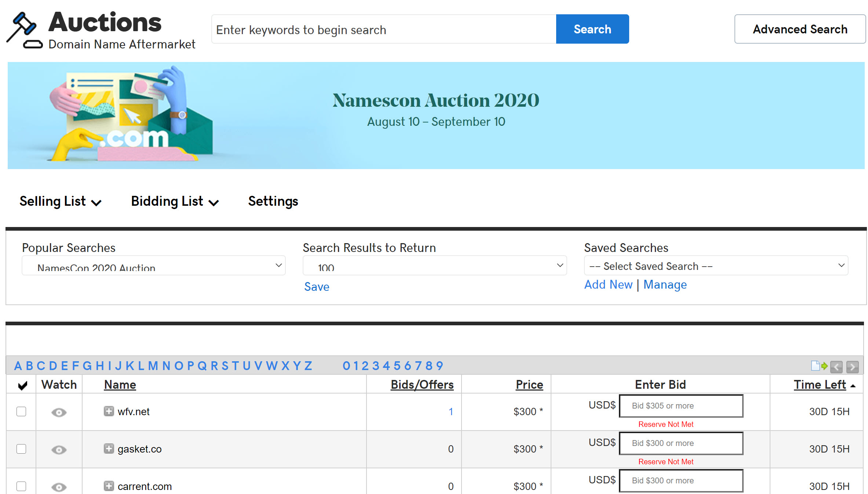868x494 pixels.
Task: Expand details plus icon for gasket.co
Action: pyautogui.click(x=109, y=449)
